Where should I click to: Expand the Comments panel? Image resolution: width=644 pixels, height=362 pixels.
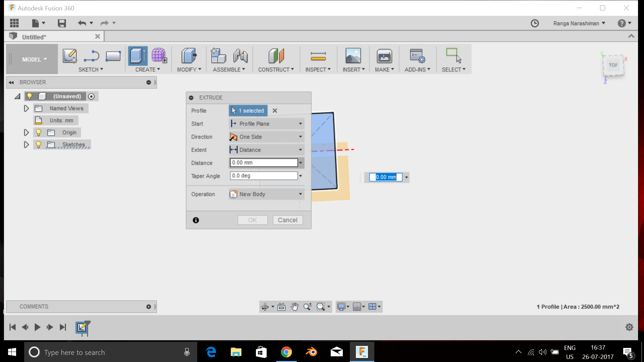pos(149,307)
